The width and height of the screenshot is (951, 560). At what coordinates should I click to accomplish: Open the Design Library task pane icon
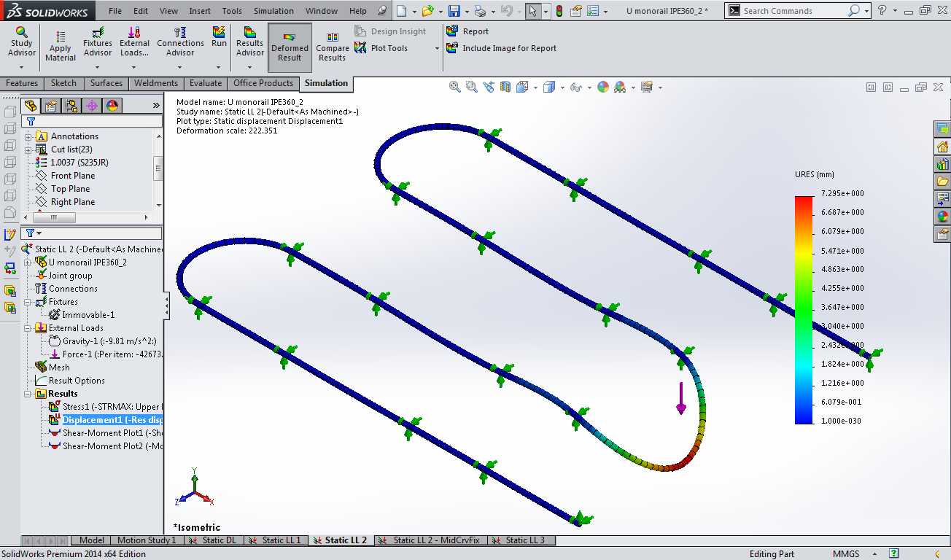pos(943,163)
